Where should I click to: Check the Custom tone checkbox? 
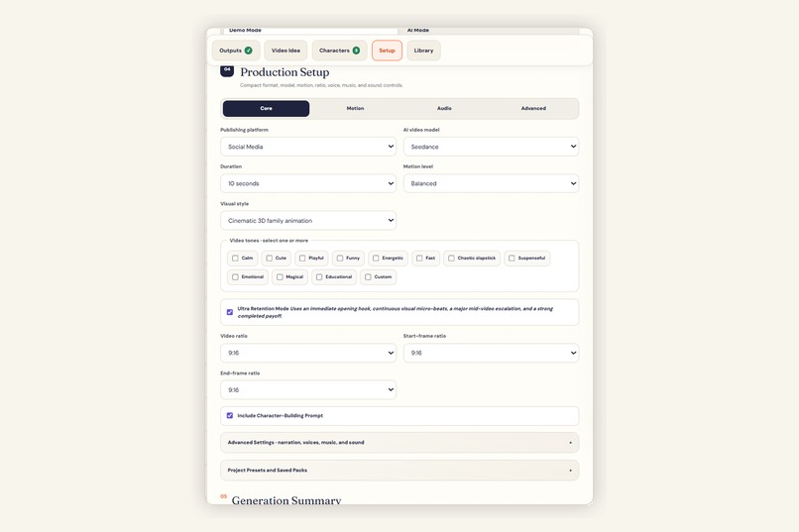[x=368, y=277]
